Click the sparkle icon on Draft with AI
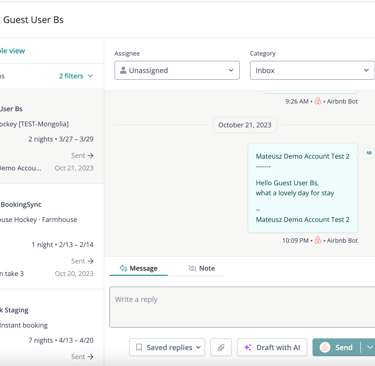 (248, 347)
